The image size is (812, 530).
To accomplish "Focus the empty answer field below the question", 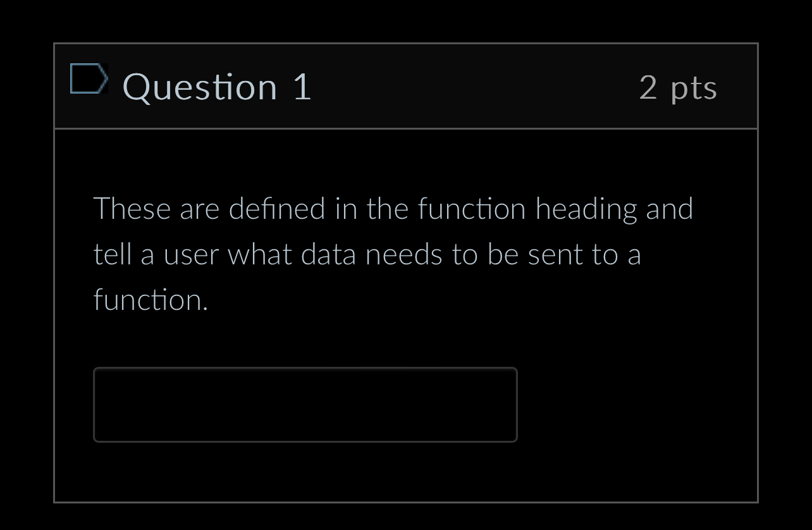I will [305, 404].
